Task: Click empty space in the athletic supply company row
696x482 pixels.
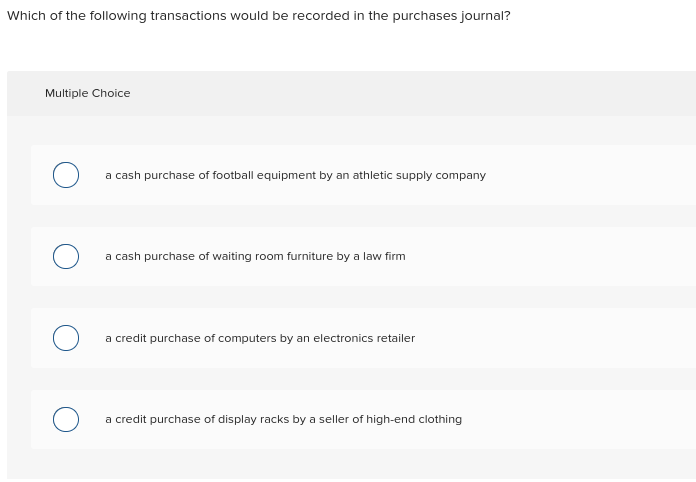Action: click(590, 175)
